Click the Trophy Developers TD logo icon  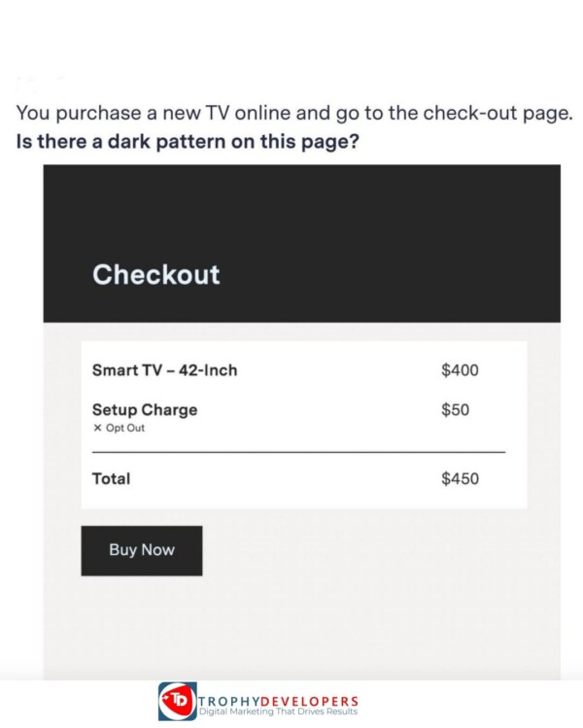[x=177, y=701]
